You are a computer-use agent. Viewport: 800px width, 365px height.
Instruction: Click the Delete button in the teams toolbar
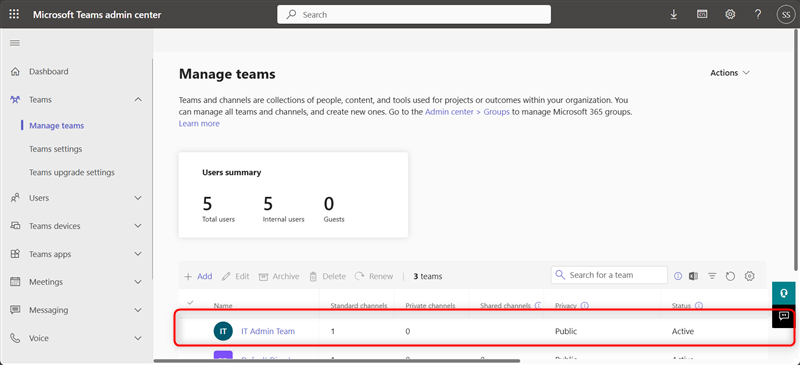(x=327, y=276)
